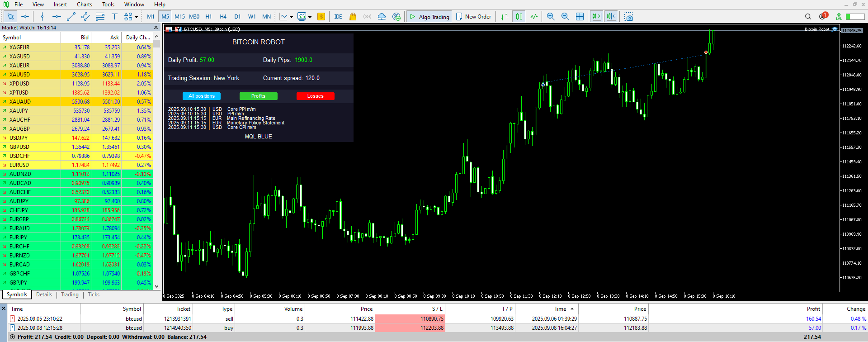Click the Market Watch scroll down arrow

click(x=157, y=286)
